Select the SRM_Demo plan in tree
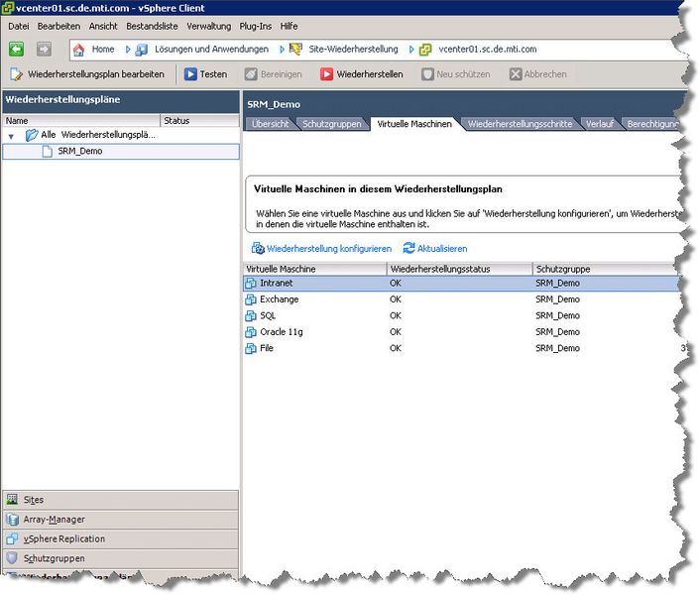Viewport: 700px width, 595px height. tap(121, 152)
